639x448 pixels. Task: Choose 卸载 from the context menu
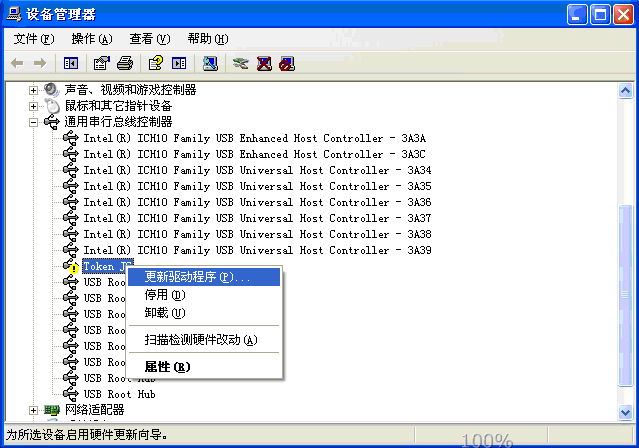[x=165, y=313]
